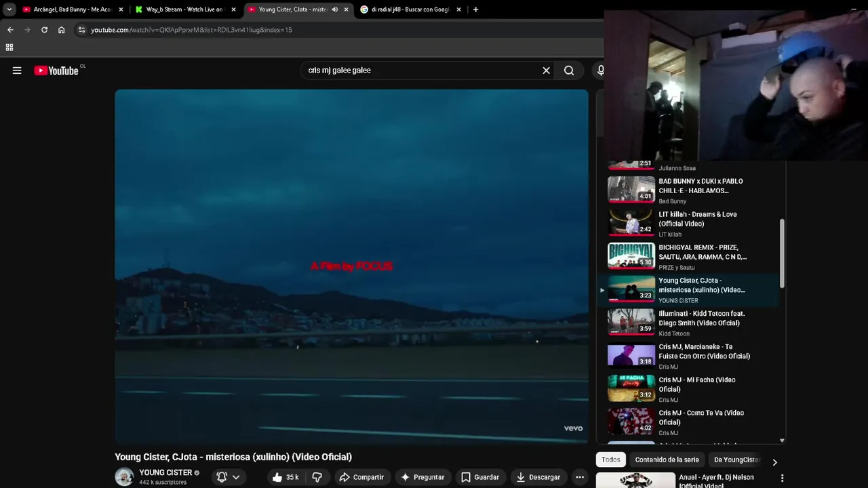Play BICHIGYAL REMIX thumbnail
This screenshot has width=868, height=488.
tap(631, 256)
